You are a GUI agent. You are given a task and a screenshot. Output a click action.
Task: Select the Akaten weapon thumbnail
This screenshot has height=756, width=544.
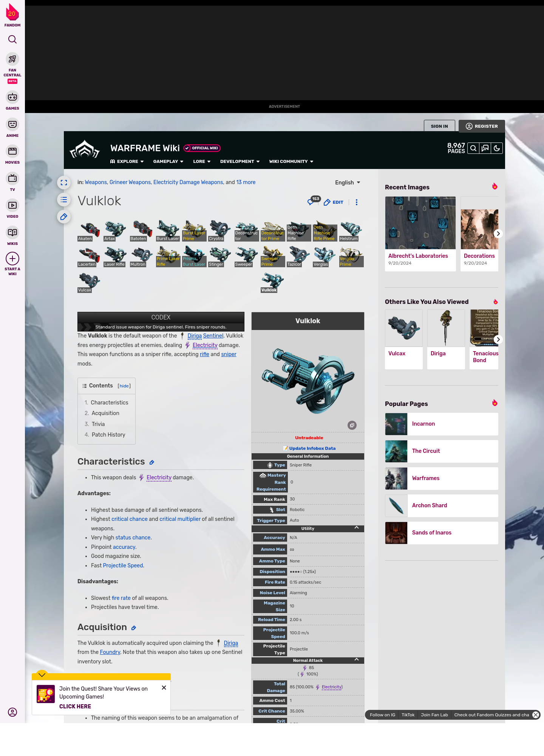(89, 231)
